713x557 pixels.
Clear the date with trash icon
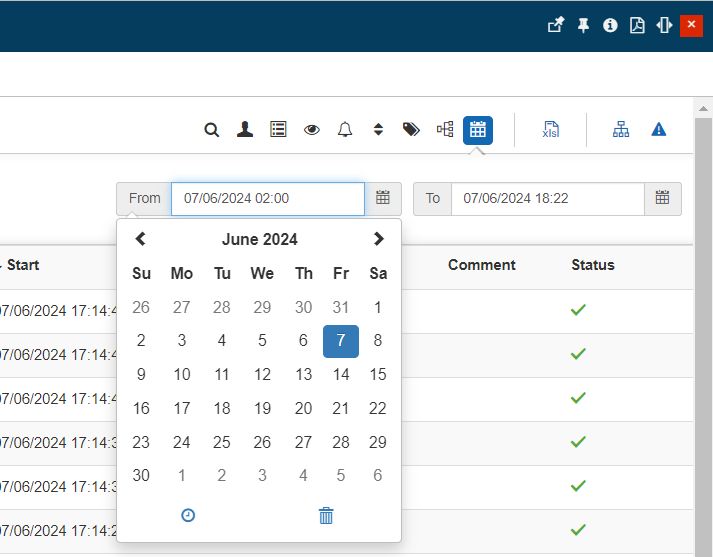point(326,516)
